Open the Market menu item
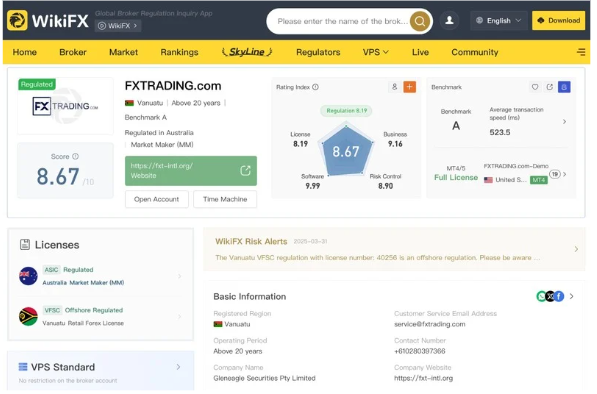This screenshot has height=394, width=597. (123, 52)
